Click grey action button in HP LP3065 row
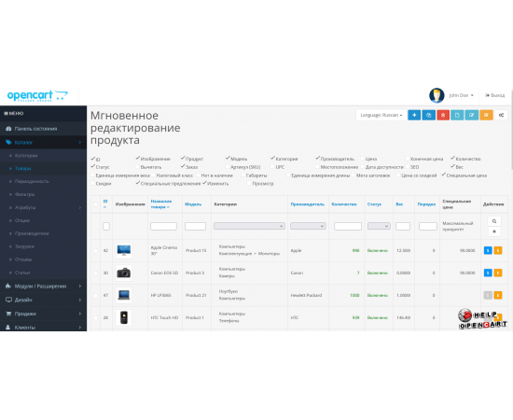This screenshot has height=420, width=513. pyautogui.click(x=488, y=295)
